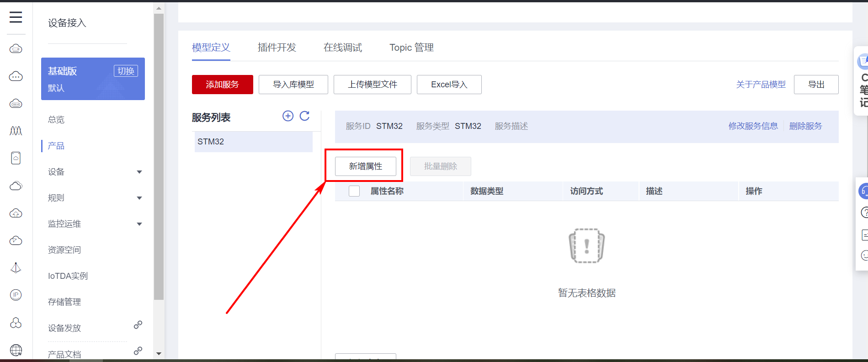Click the globe icon in left rail
The image size is (868, 362).
(16, 350)
